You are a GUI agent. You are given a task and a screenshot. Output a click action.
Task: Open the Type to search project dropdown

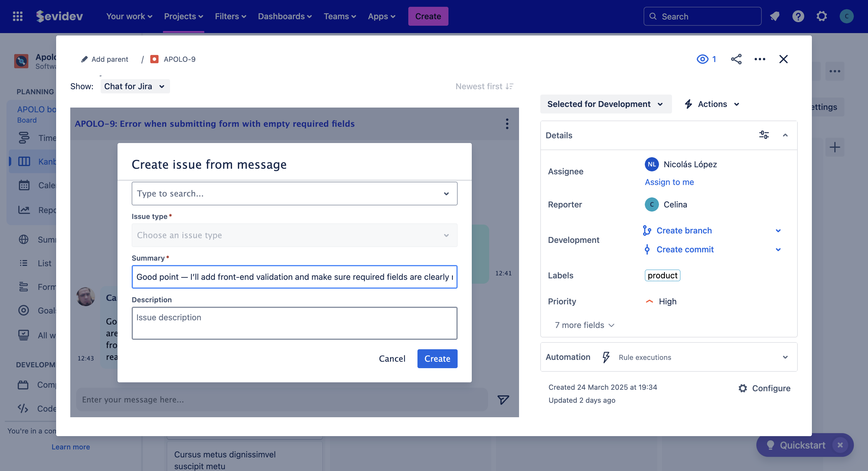[x=294, y=194]
